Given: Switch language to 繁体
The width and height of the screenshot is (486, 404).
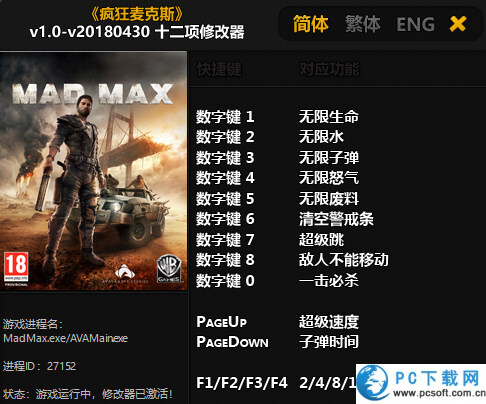Looking at the screenshot, I should (x=363, y=24).
